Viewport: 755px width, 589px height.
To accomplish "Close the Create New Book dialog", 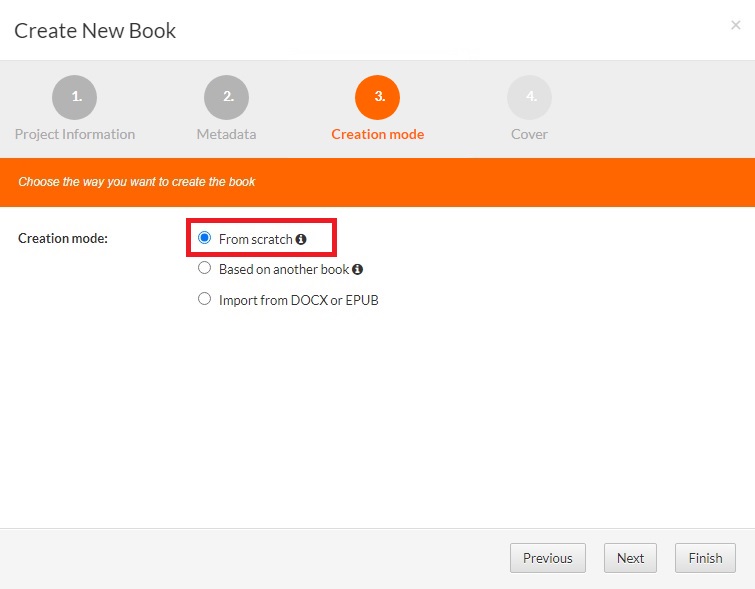I will tap(735, 25).
